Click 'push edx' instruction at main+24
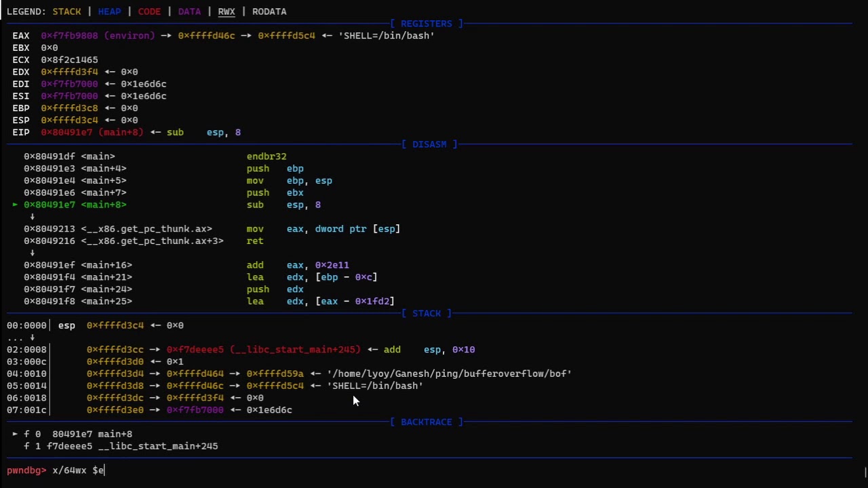This screenshot has width=868, height=488. pos(275,289)
